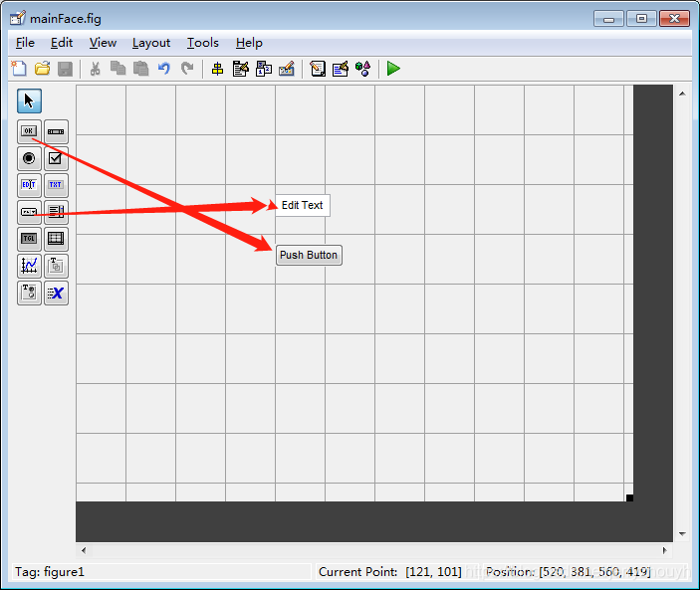Click the horizontal scrollbar right arrow

(x=665, y=550)
